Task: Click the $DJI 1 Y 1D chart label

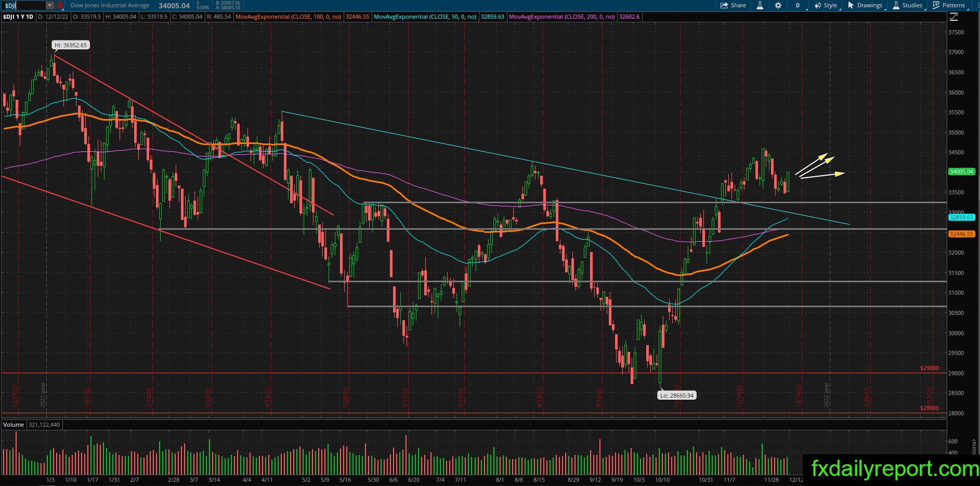Action: (x=18, y=17)
